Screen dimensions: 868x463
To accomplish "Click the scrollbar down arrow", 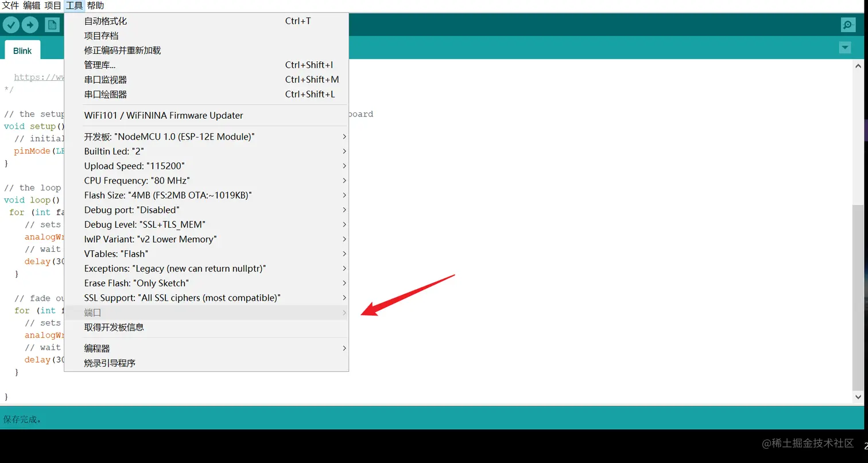I will click(x=858, y=396).
